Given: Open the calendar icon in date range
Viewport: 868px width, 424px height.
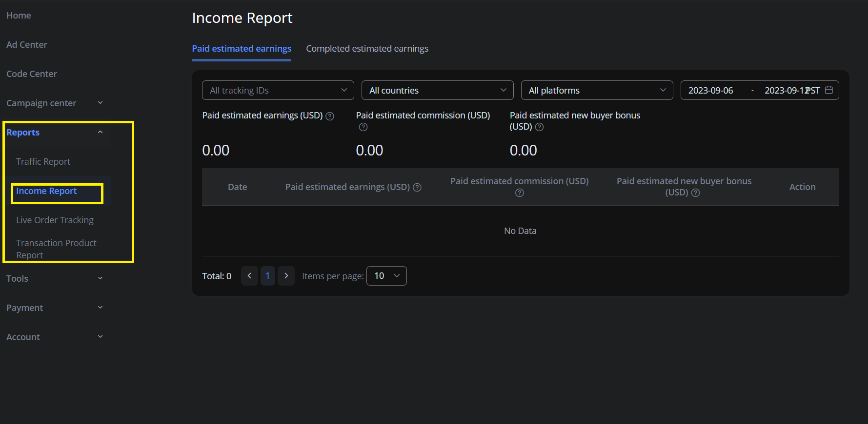Looking at the screenshot, I should pos(829,90).
